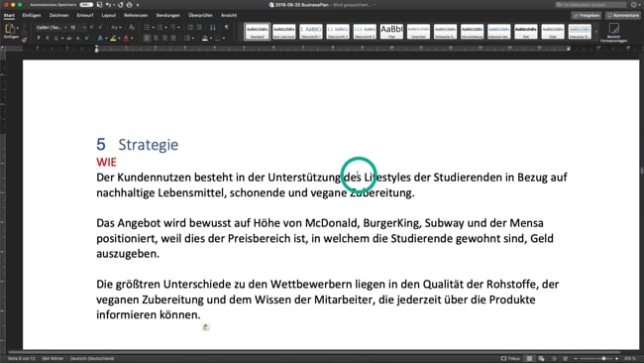Click the format painter brush icon

pos(24,40)
